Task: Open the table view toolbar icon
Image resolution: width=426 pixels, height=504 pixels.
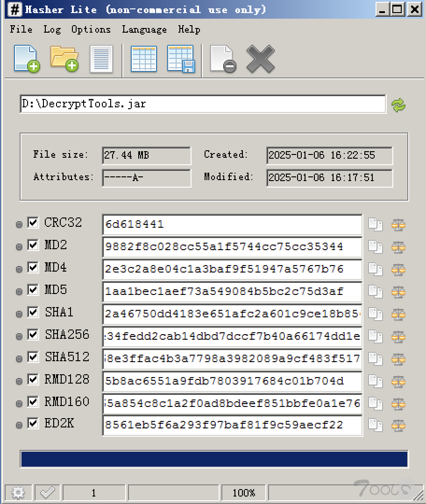Action: pyautogui.click(x=144, y=59)
